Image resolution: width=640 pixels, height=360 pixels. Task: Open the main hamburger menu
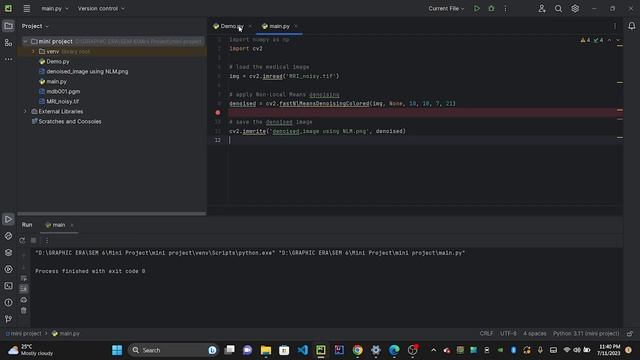click(x=27, y=8)
